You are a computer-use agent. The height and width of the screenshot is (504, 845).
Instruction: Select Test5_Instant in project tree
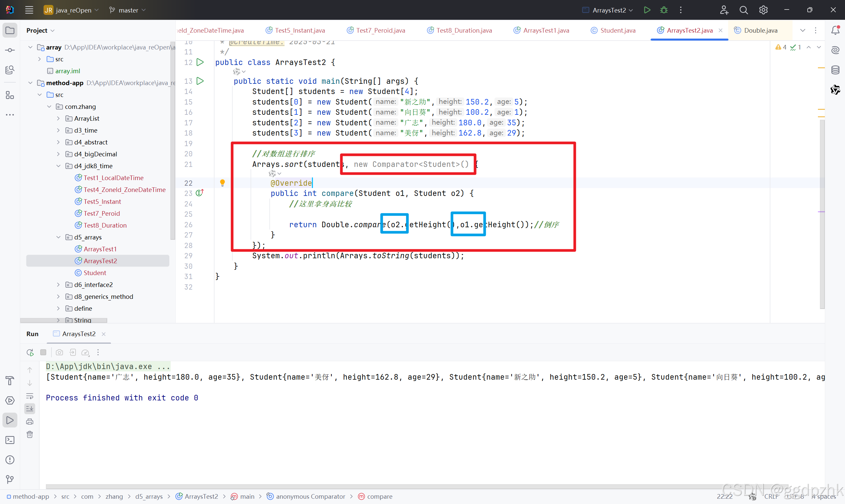point(102,202)
